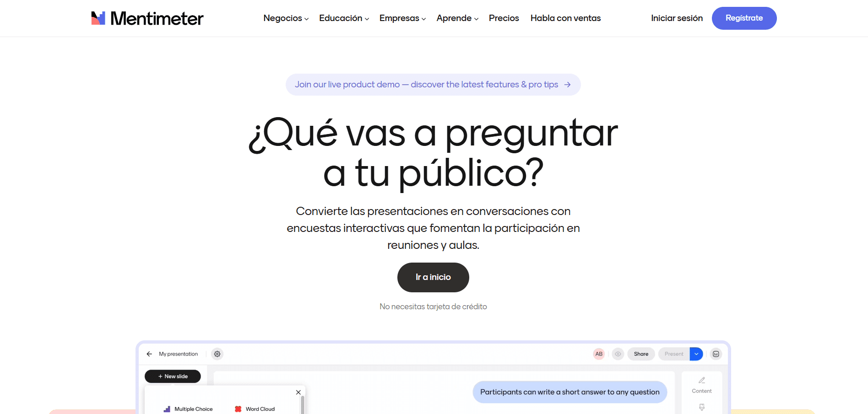
Task: Expand the Negocios menu
Action: 286,18
